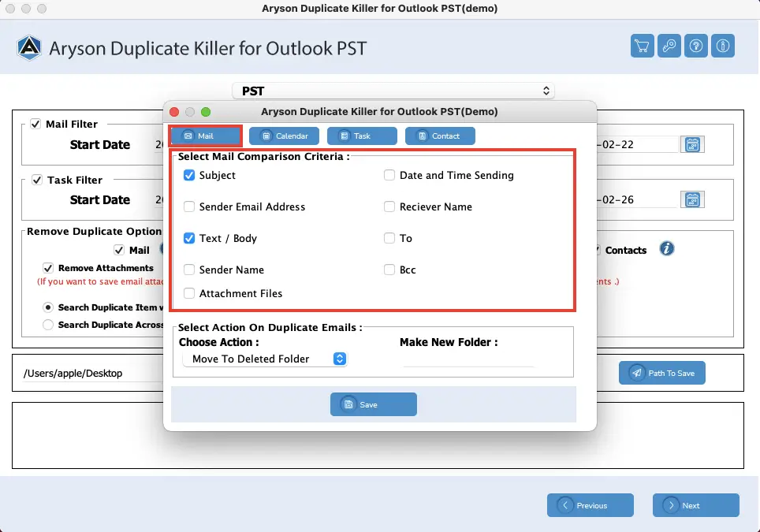Go back with the Previous button
Image resolution: width=760 pixels, height=532 pixels.
(x=590, y=505)
